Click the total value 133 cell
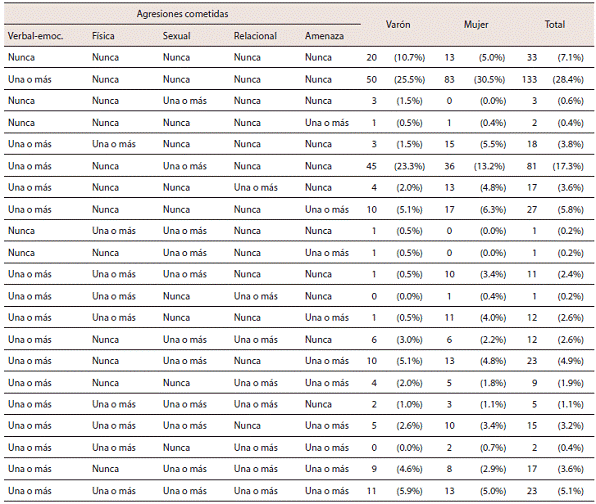Screen dimensions: 596x504 click(x=529, y=79)
